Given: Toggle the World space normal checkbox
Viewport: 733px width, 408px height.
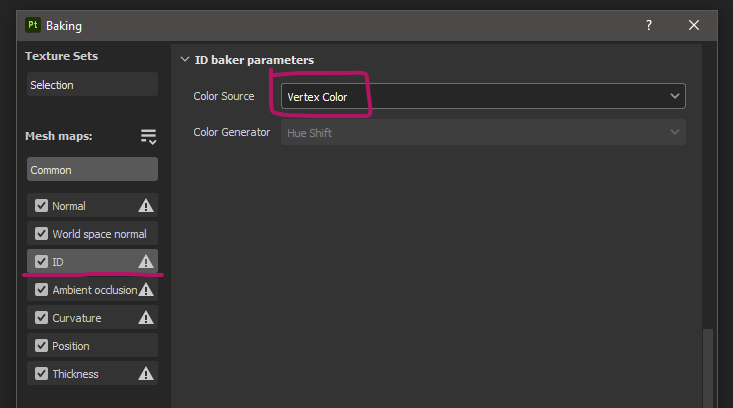Looking at the screenshot, I should tap(41, 234).
